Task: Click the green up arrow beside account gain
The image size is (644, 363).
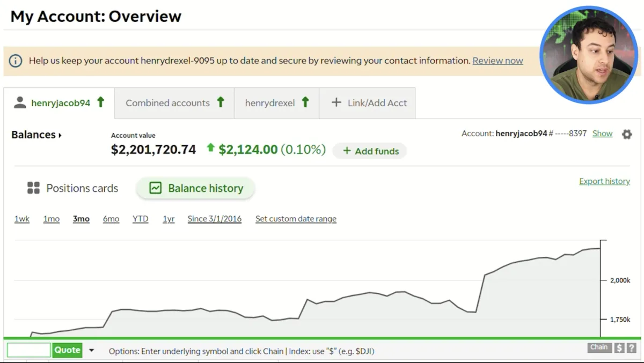Action: point(210,149)
